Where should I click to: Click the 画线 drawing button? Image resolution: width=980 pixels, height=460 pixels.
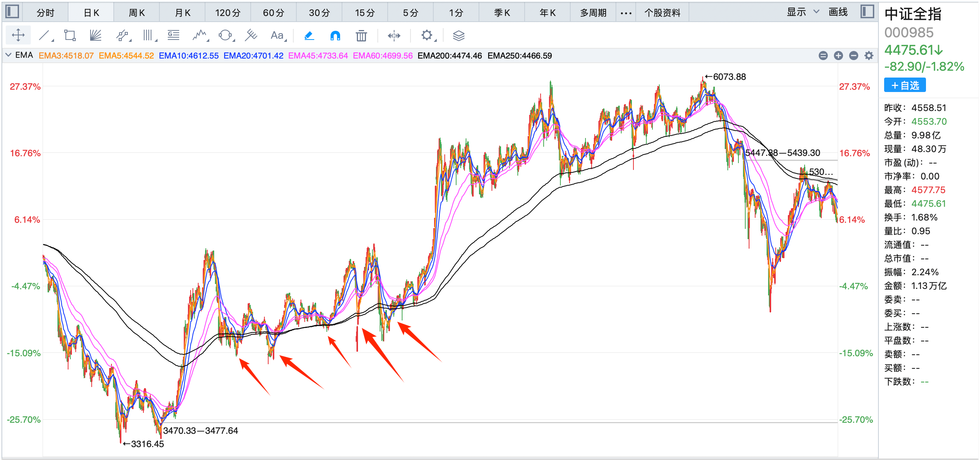838,12
